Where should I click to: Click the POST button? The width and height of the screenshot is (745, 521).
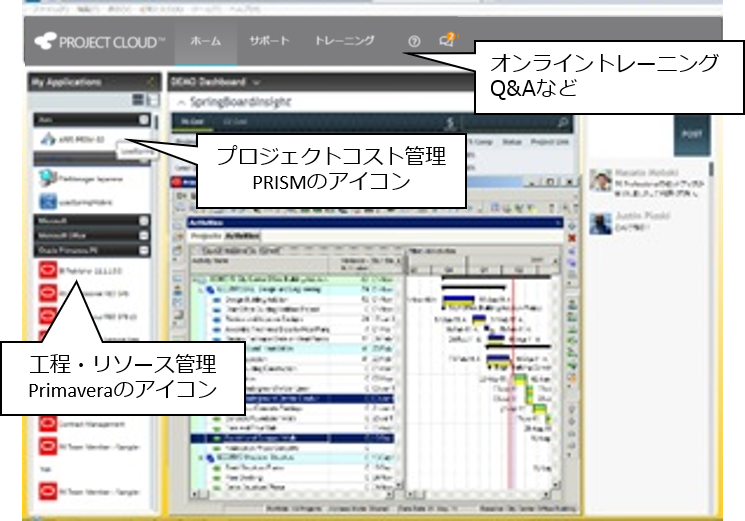pos(692,135)
